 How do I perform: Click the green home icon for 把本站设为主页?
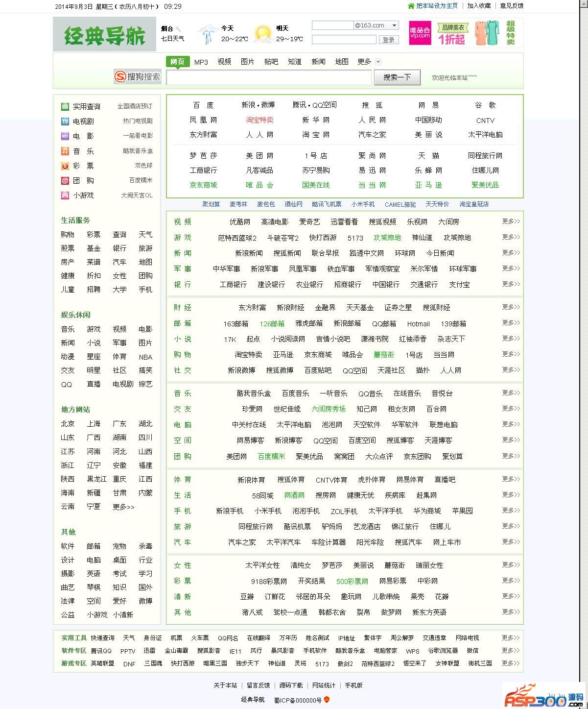pos(411,6)
